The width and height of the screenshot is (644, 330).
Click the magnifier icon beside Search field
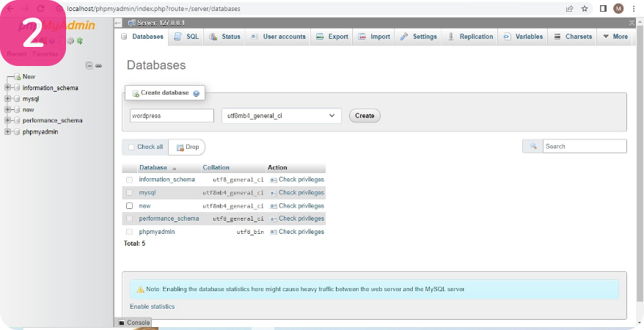pos(533,146)
